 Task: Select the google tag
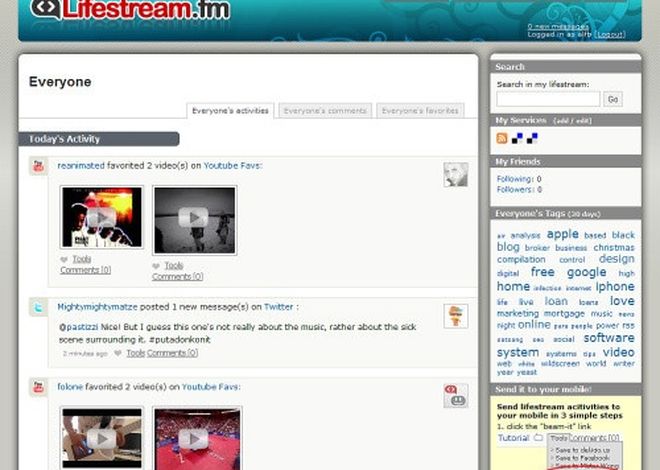(x=586, y=272)
